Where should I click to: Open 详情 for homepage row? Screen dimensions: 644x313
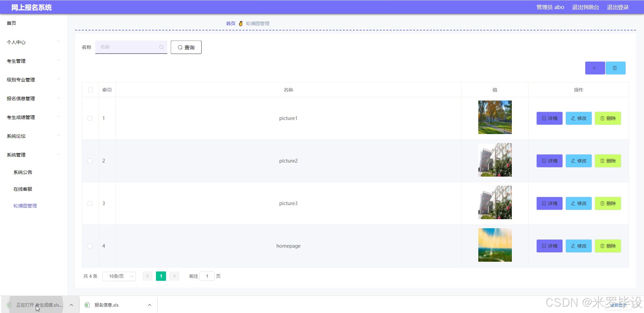(549, 246)
